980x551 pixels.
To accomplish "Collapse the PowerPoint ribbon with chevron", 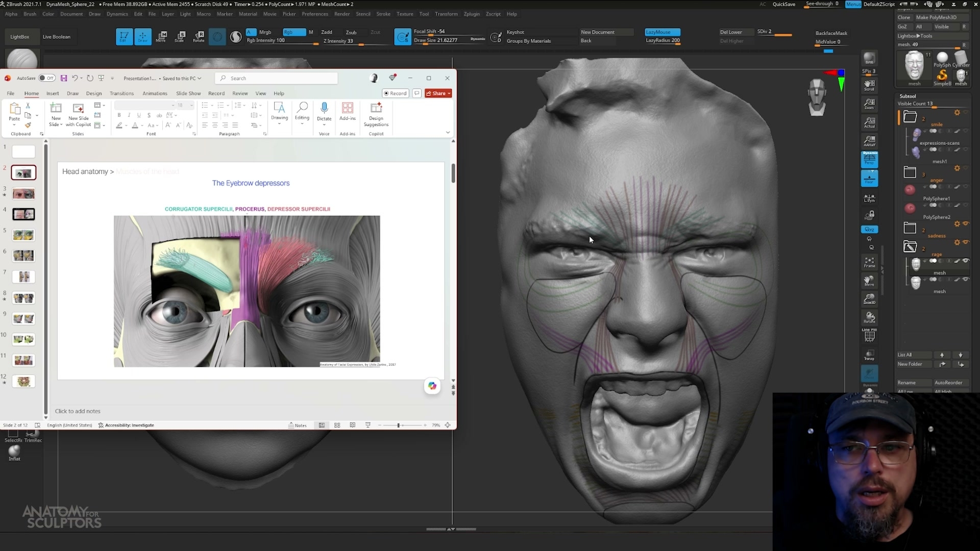I will [x=448, y=133].
